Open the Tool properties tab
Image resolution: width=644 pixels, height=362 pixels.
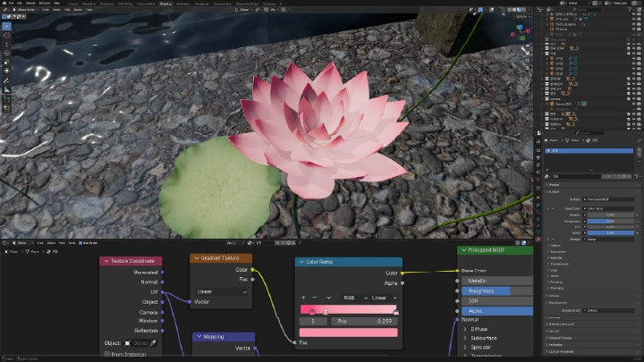(x=538, y=141)
